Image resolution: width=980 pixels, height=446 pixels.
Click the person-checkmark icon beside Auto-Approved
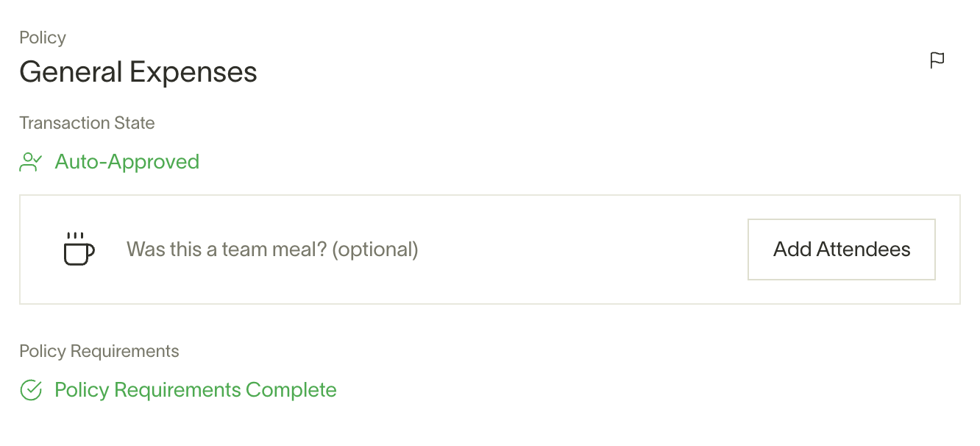pos(30,162)
